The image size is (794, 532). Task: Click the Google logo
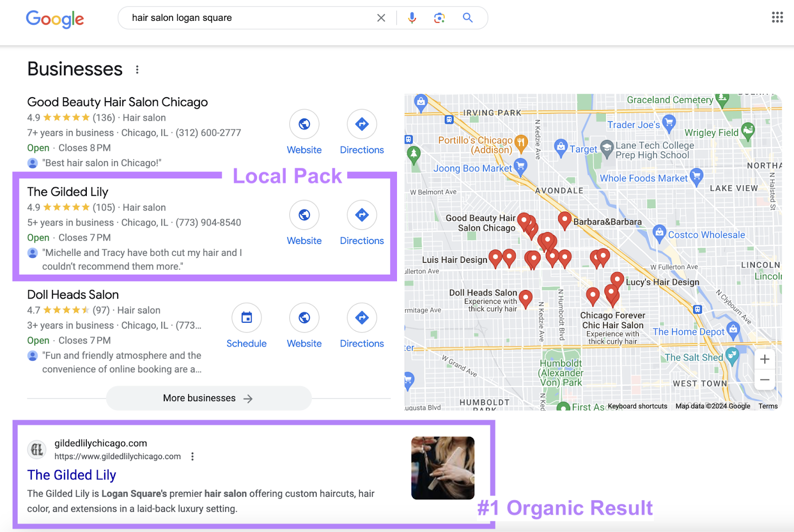tap(55, 19)
